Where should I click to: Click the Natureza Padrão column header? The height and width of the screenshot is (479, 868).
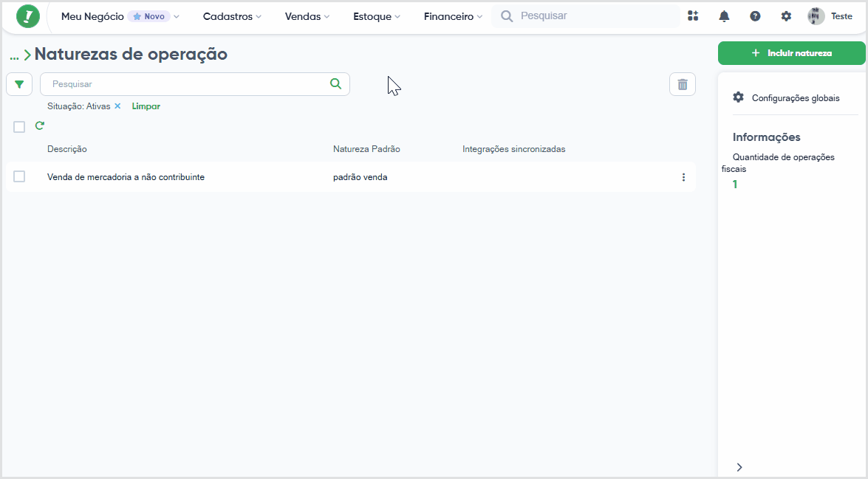tap(366, 149)
